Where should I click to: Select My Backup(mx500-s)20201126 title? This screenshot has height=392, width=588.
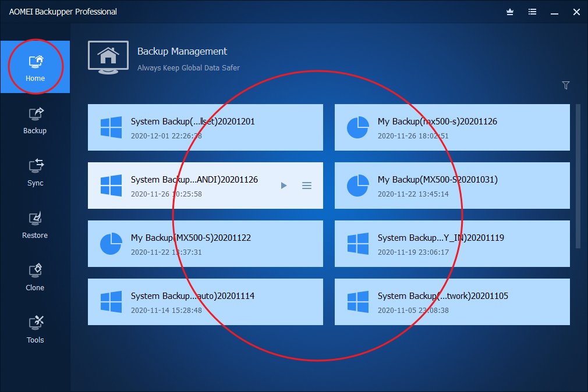click(437, 122)
